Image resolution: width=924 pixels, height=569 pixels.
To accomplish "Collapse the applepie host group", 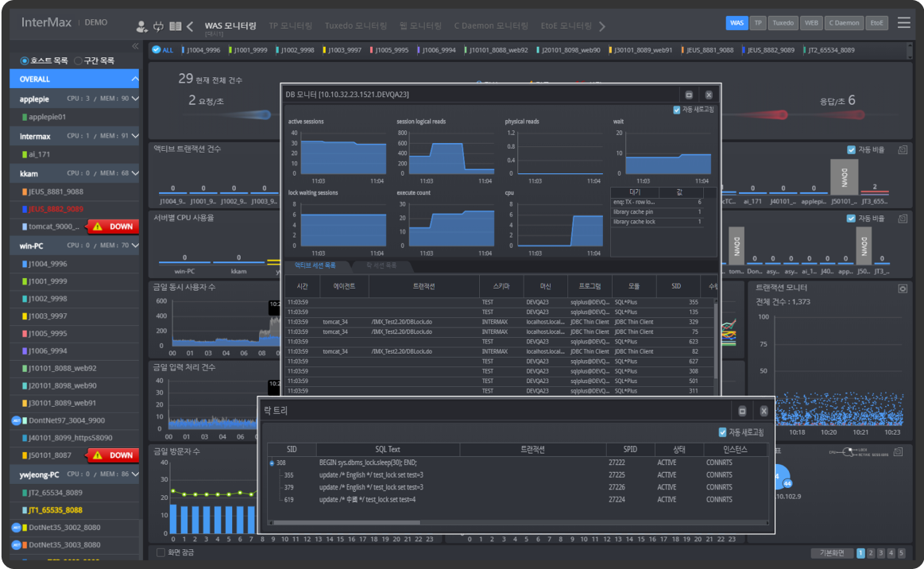I will 135,99.
